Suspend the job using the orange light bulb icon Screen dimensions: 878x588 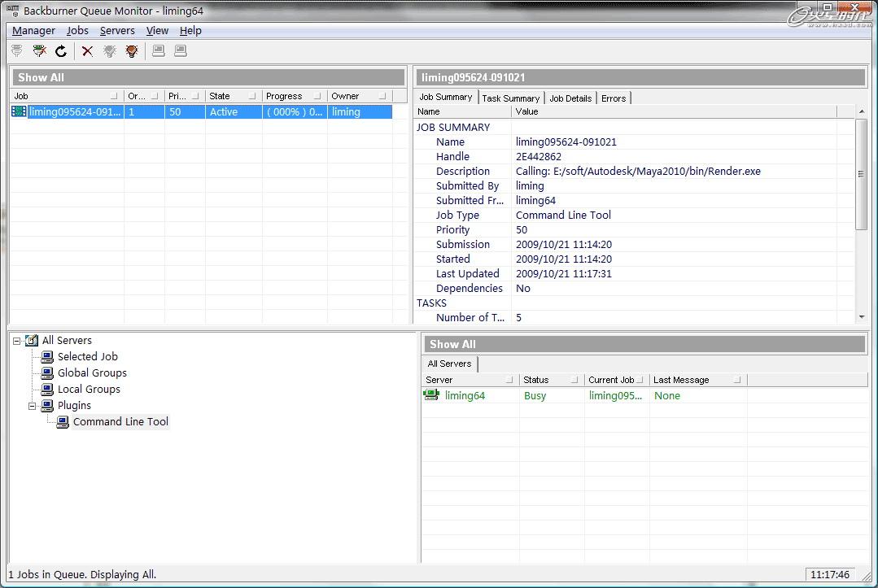132,51
